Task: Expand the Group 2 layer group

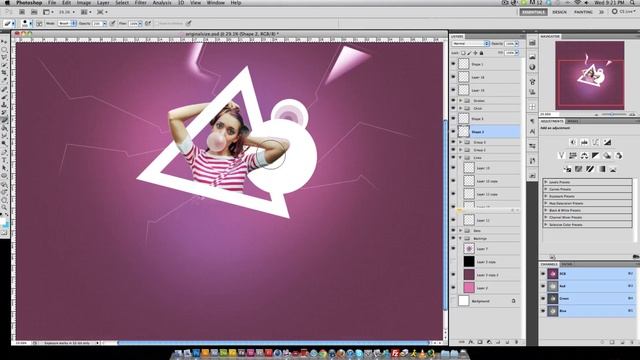Action: click(x=461, y=150)
